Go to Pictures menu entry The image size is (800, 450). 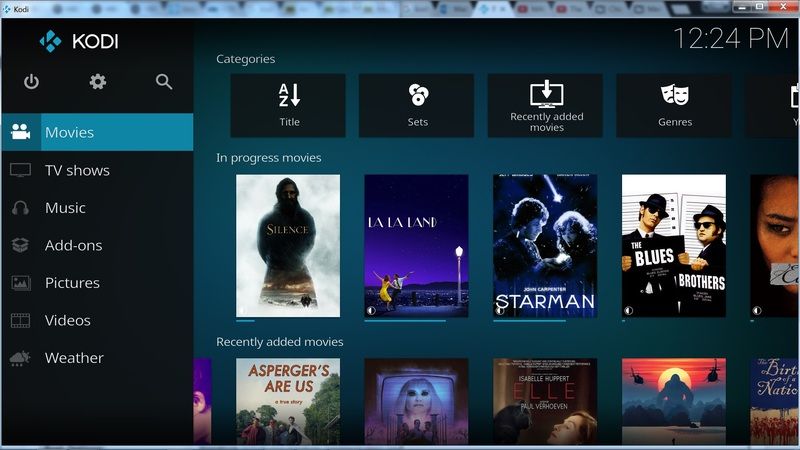point(97,283)
